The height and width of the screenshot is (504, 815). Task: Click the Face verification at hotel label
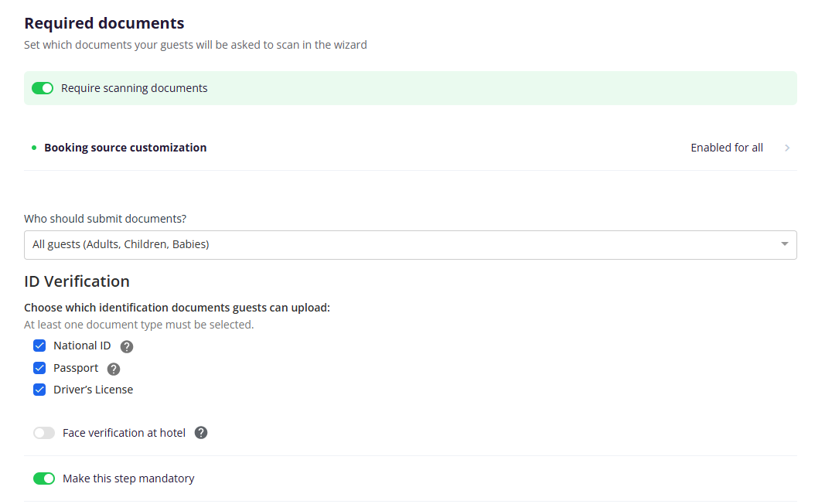coord(124,433)
